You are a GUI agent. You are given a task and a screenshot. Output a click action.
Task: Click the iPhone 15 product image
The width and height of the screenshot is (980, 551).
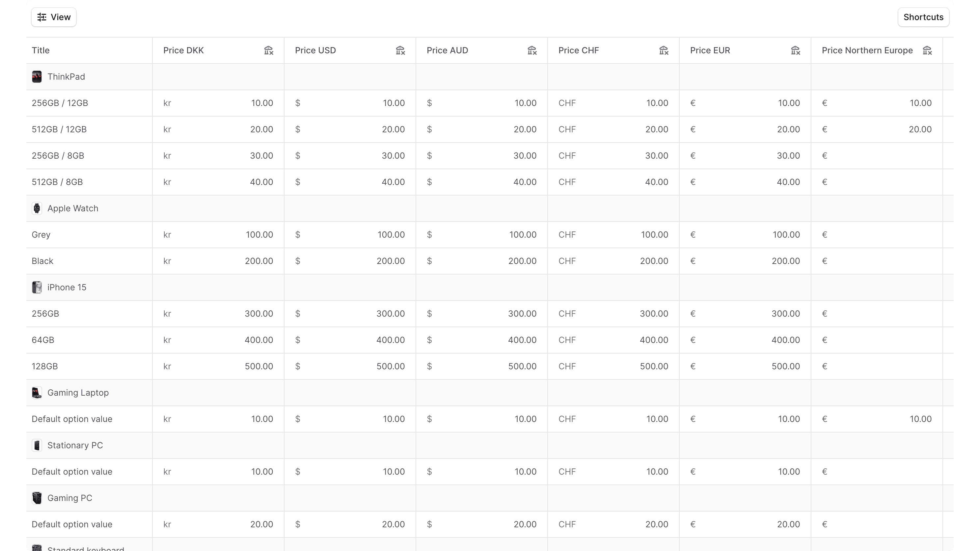click(37, 287)
